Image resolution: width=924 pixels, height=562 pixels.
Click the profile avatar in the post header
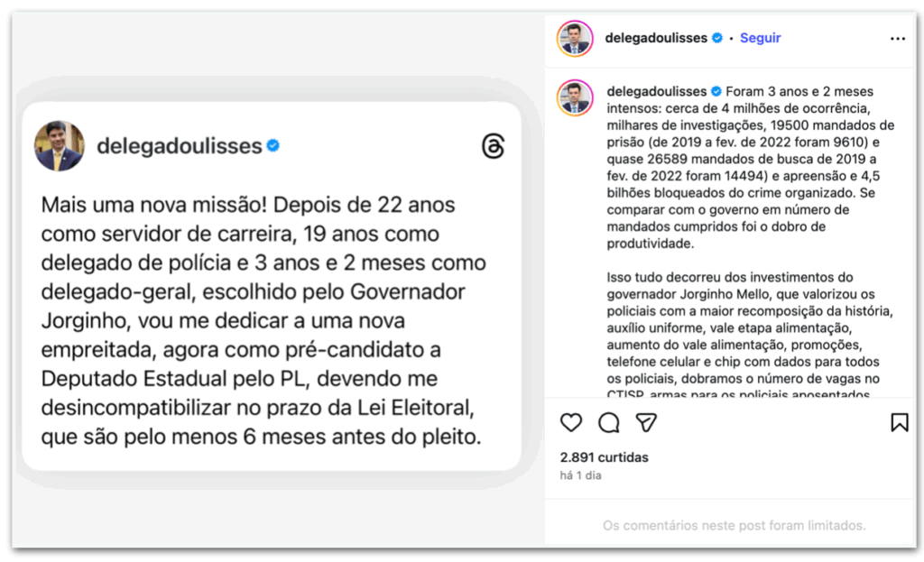[x=575, y=38]
